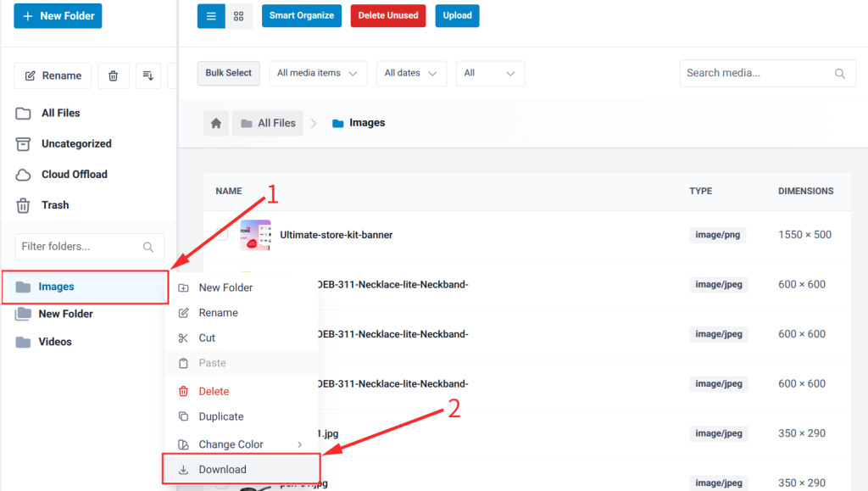Click the search media magnifier icon
The width and height of the screenshot is (868, 491).
click(x=840, y=74)
